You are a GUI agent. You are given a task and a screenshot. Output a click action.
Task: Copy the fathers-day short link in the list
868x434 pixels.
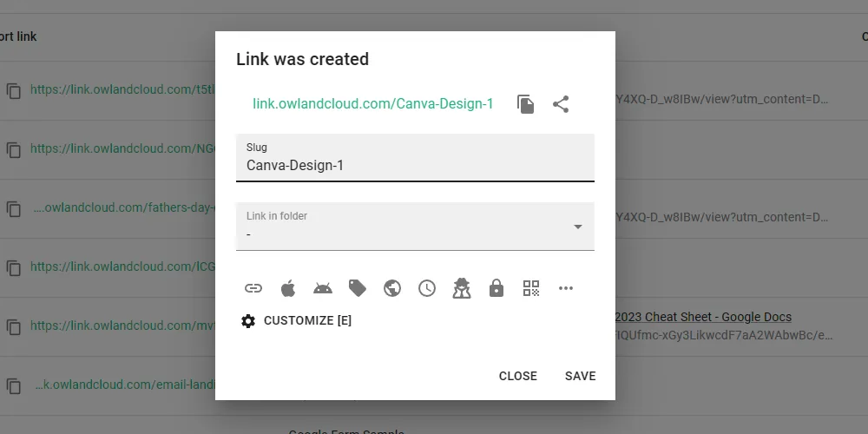coord(14,208)
